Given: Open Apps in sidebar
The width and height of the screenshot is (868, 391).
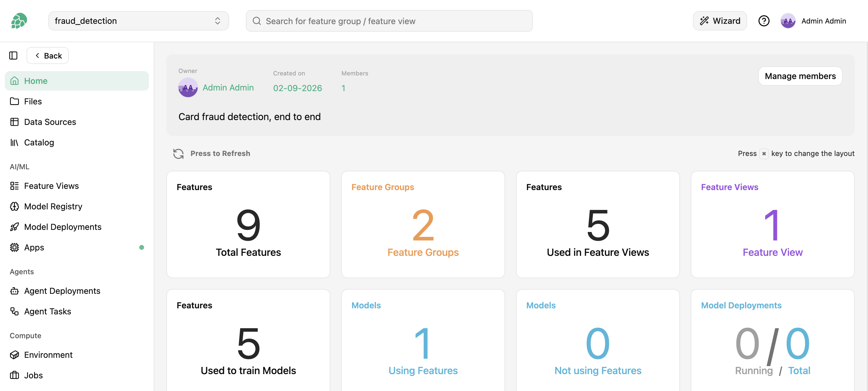Looking at the screenshot, I should click(77, 248).
